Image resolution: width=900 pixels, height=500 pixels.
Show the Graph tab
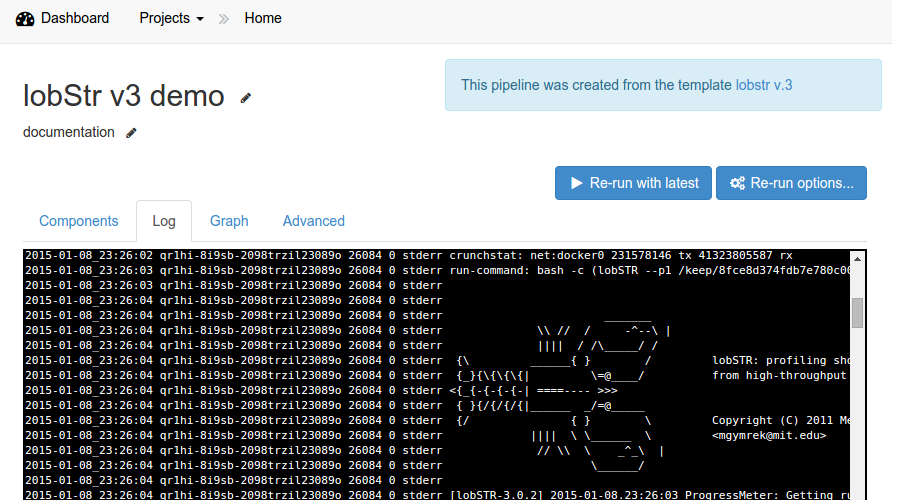pyautogui.click(x=229, y=221)
